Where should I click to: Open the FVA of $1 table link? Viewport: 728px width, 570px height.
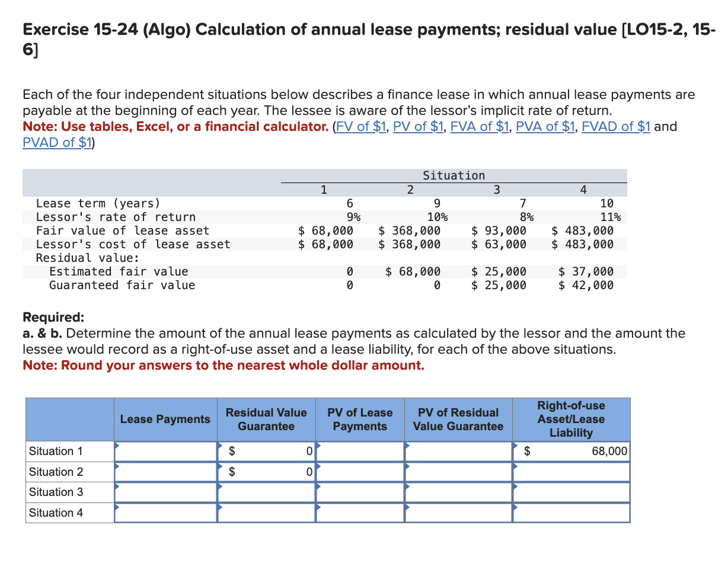(x=479, y=126)
